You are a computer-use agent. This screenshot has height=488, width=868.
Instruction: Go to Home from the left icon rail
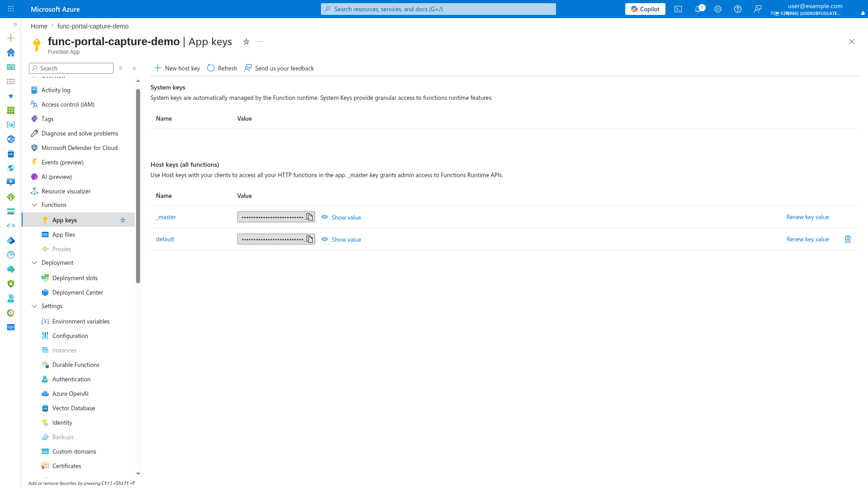click(x=11, y=52)
